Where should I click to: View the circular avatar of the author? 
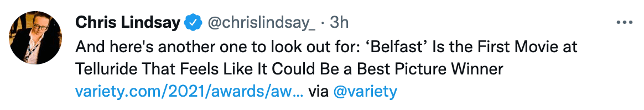35,38
